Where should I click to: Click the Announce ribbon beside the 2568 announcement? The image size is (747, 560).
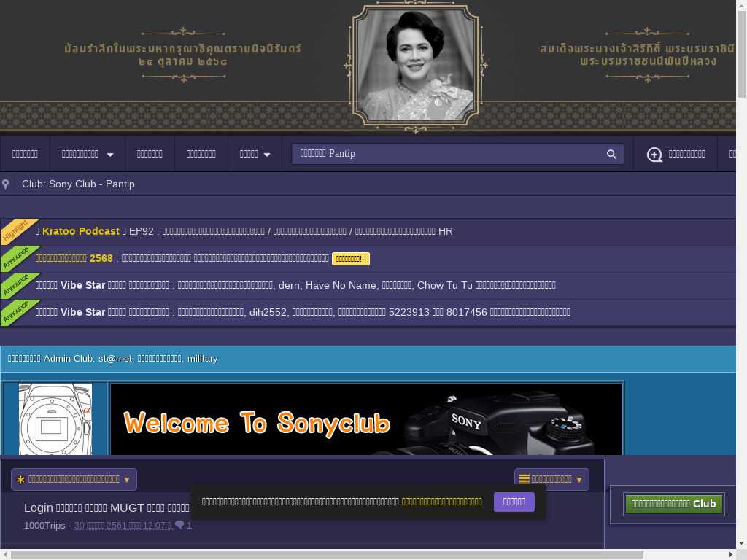(16, 258)
